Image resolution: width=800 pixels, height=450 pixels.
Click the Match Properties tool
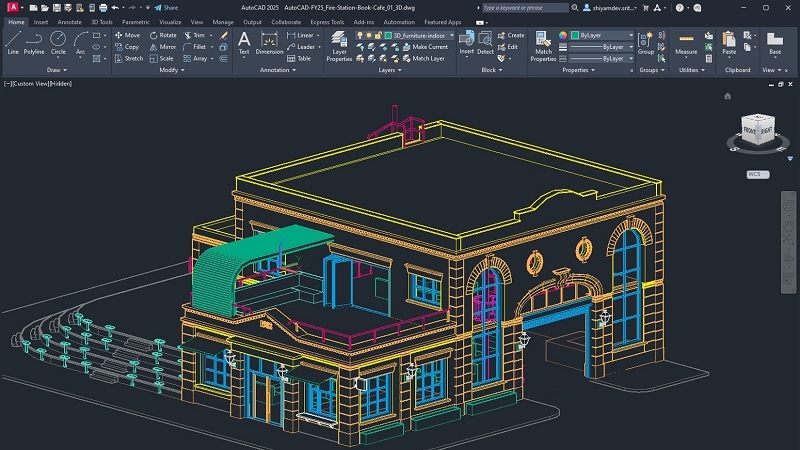click(x=543, y=45)
